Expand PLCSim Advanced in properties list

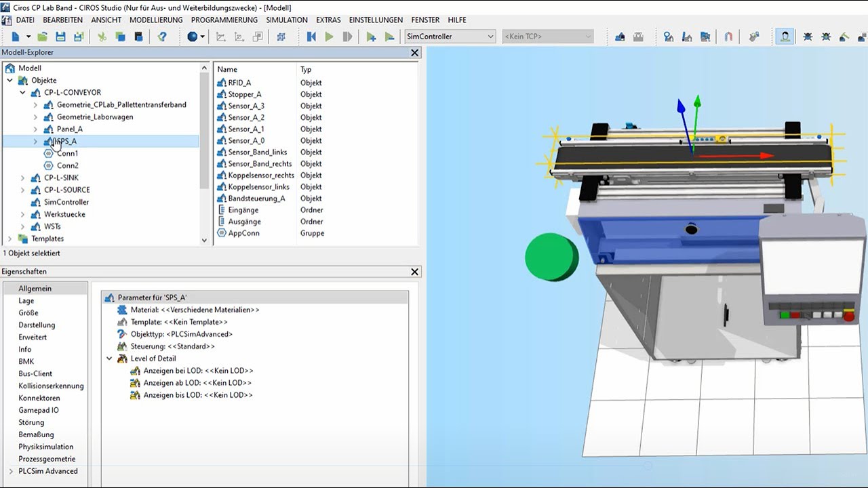tap(10, 471)
